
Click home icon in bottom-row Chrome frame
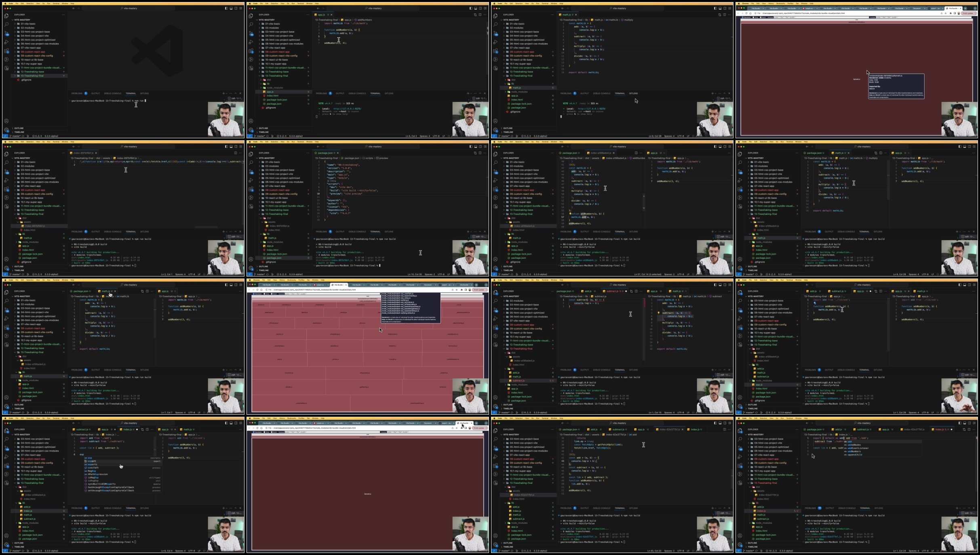261,428
